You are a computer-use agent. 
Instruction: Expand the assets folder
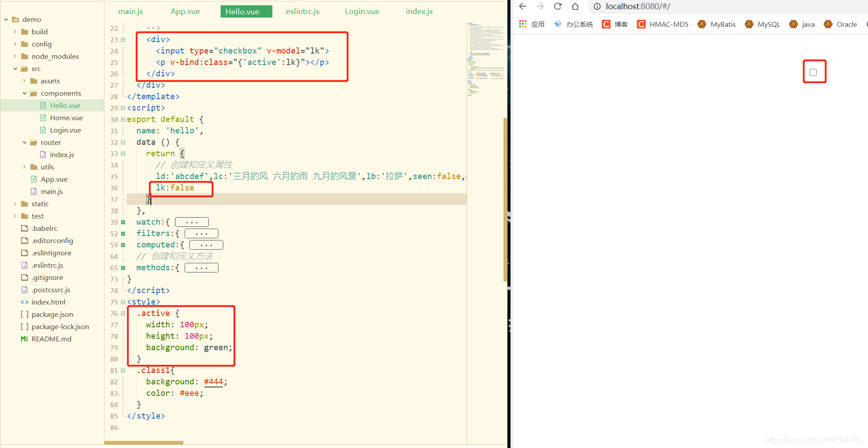(x=24, y=81)
